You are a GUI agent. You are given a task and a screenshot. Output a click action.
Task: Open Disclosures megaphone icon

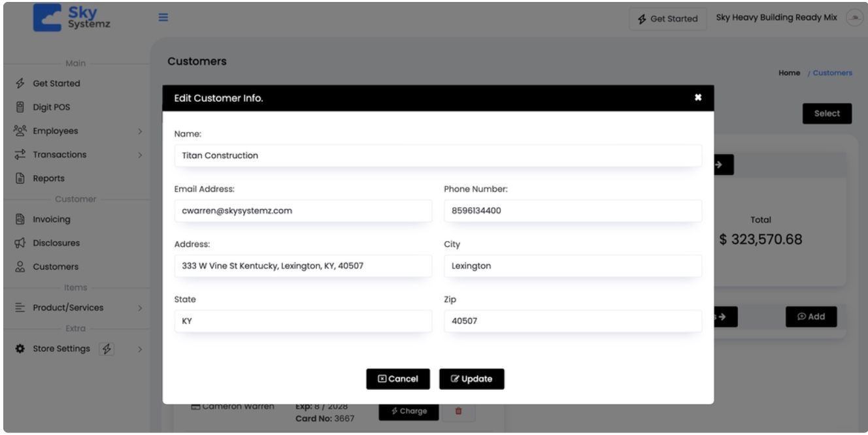(20, 243)
